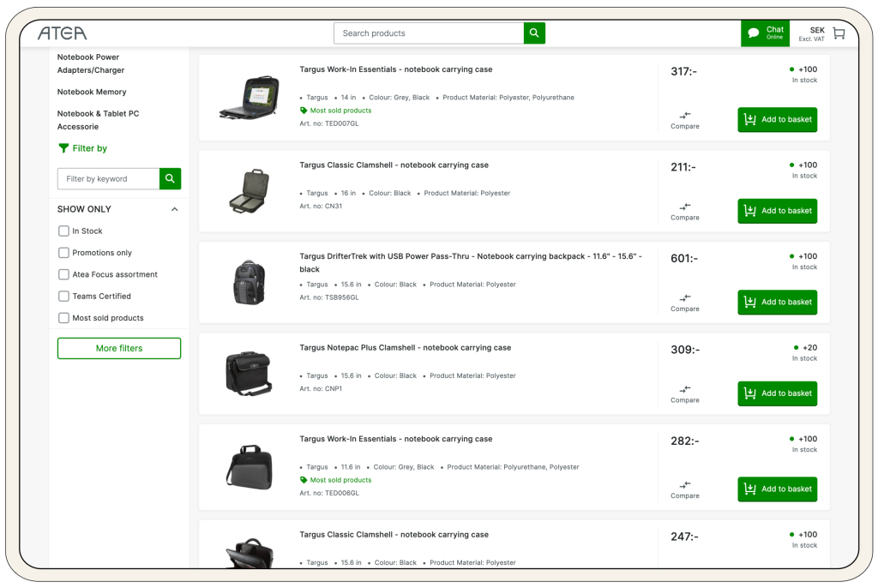Tick the Teams Certified checkbox

tap(63, 297)
